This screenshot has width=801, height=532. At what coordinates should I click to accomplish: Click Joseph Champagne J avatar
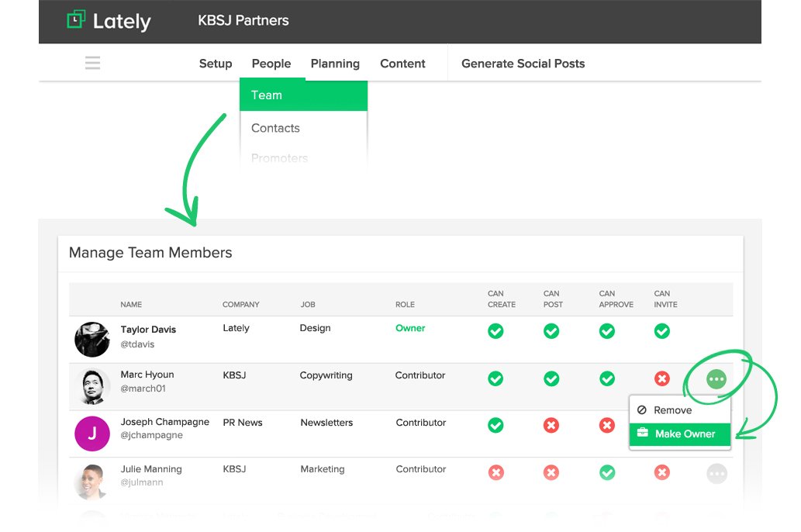[x=92, y=434]
